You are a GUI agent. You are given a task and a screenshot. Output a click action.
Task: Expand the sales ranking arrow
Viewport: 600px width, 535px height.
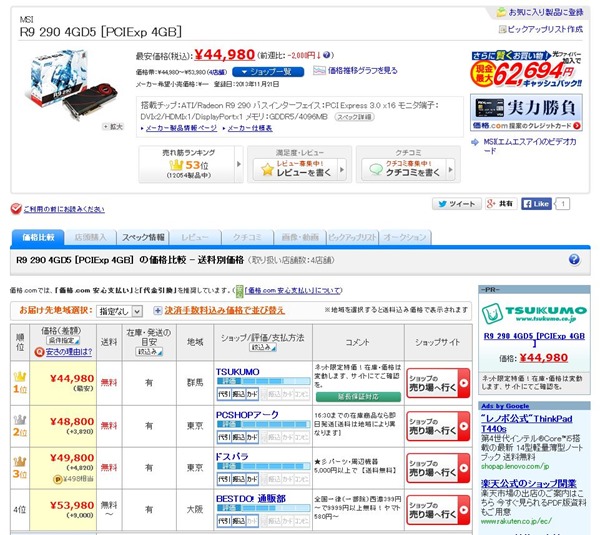click(x=239, y=164)
